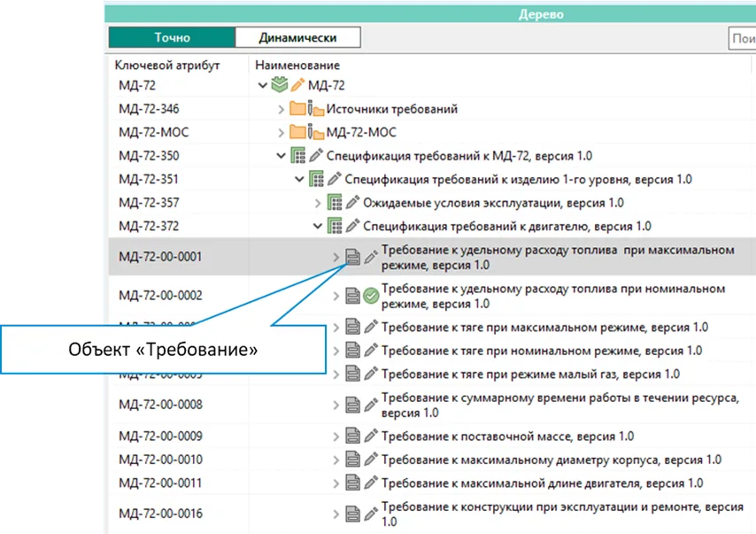Click document icon for максимальной длине двигателя
This screenshot has height=534, width=756.
352,483
